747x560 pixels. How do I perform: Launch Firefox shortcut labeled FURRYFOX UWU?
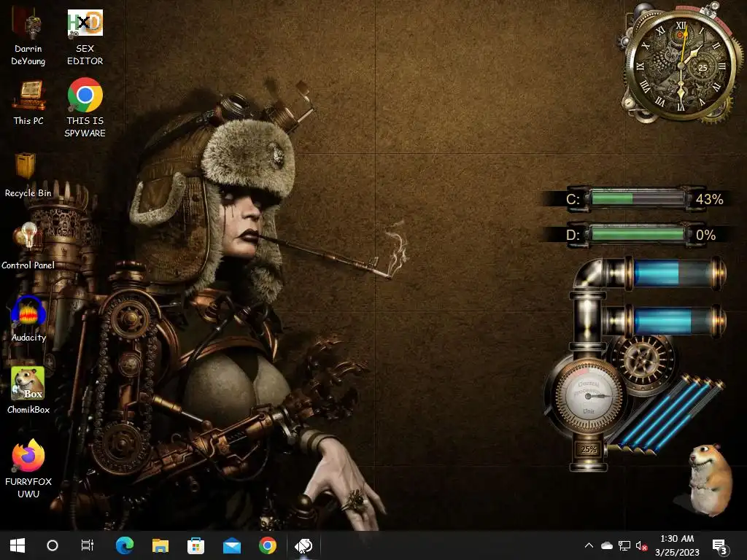pos(28,469)
